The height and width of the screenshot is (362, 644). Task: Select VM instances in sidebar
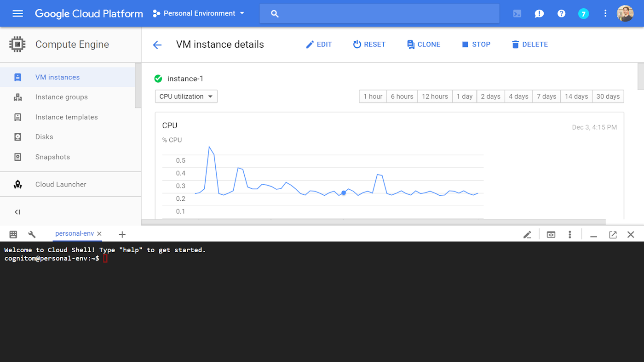tap(67, 77)
